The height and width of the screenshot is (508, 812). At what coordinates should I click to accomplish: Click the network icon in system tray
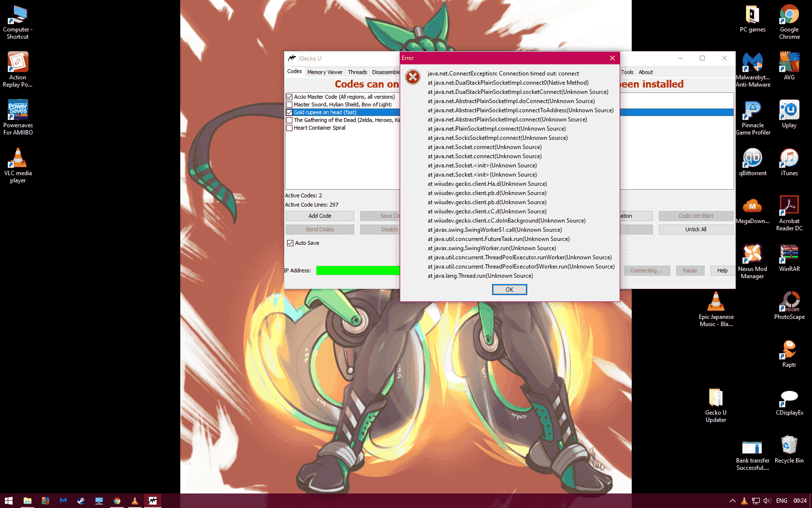[756, 501]
